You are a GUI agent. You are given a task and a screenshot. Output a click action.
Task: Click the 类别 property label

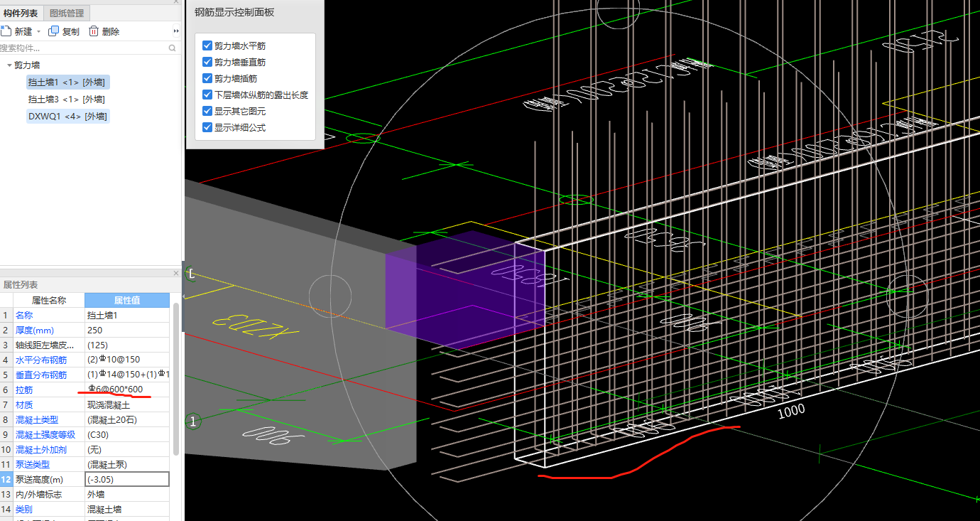click(x=24, y=510)
